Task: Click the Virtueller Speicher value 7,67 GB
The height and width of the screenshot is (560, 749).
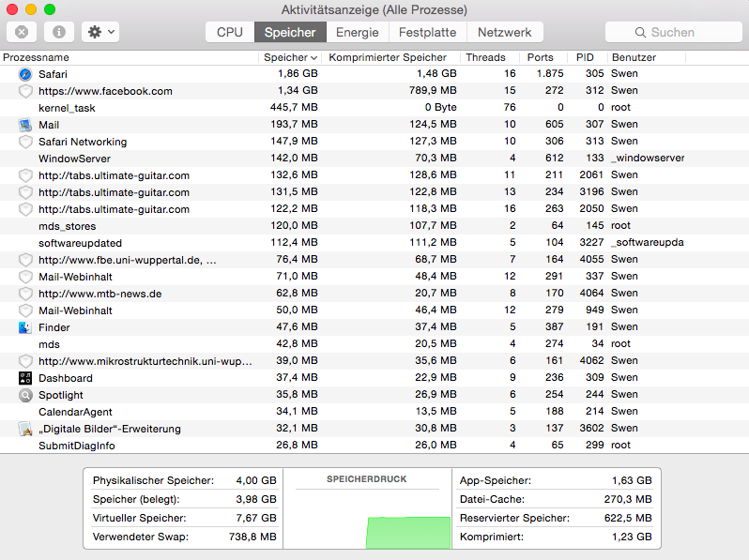Action: coord(256,518)
